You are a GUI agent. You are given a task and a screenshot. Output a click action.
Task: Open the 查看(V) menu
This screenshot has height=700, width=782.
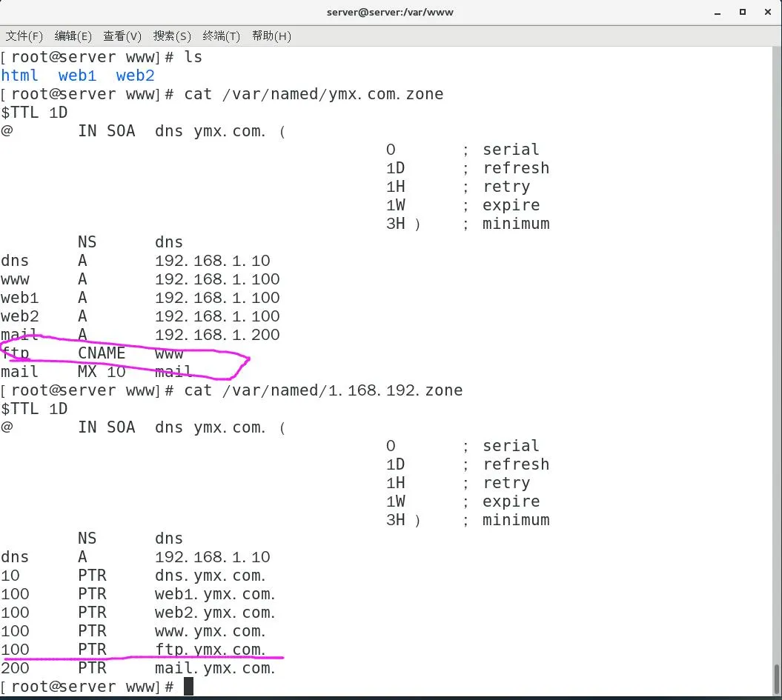click(122, 36)
